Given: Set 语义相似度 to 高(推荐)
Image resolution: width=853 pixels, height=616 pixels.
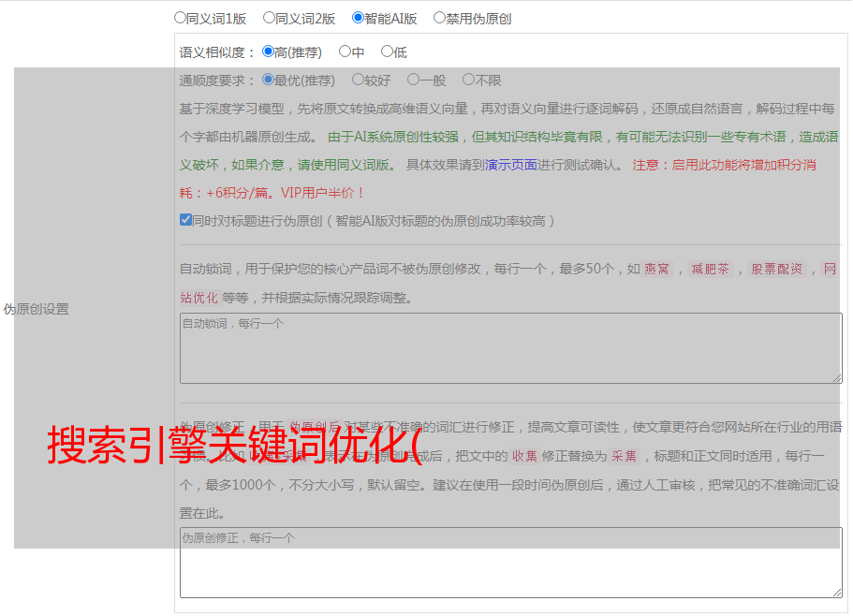Looking at the screenshot, I should 268,51.
